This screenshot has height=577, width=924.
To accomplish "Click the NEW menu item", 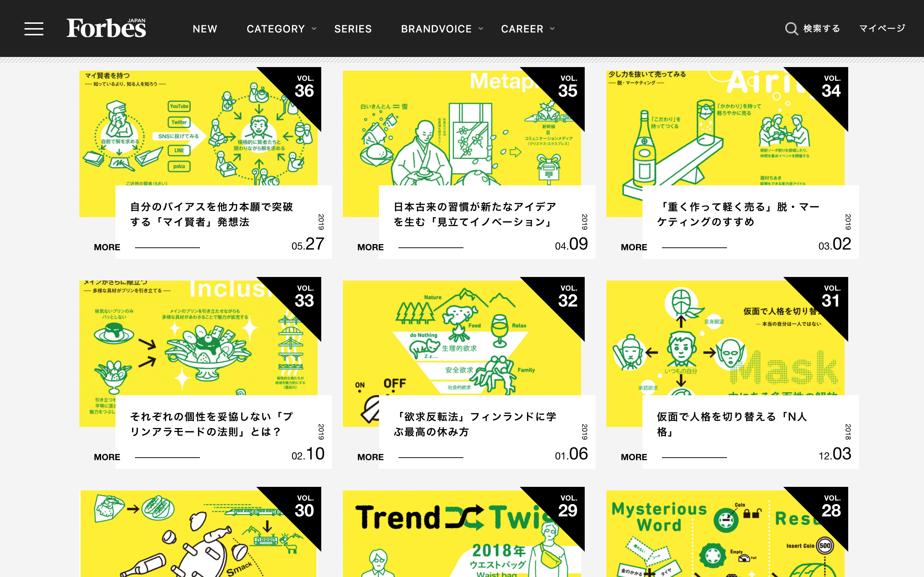I will point(204,28).
